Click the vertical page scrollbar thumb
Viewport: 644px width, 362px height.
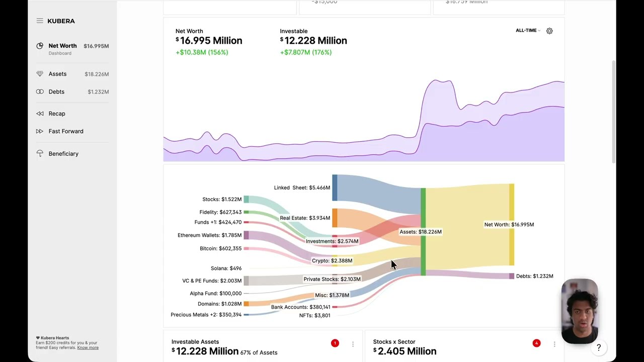point(613,112)
